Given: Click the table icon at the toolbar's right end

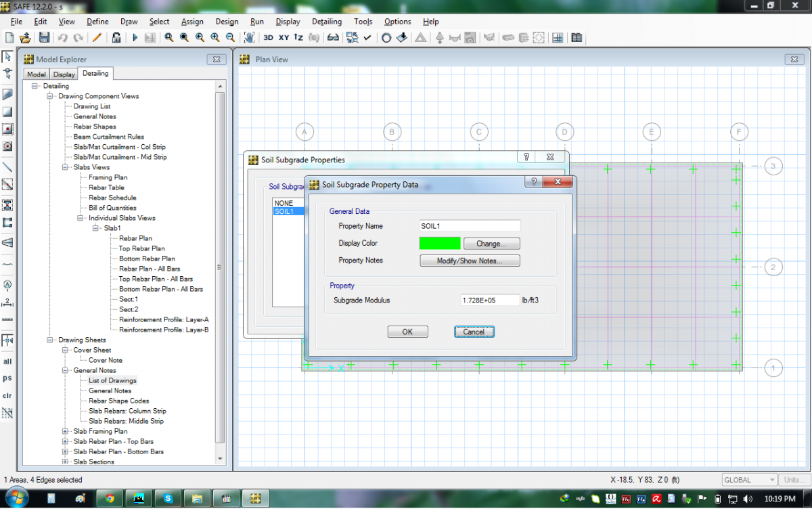Looking at the screenshot, I should point(577,38).
